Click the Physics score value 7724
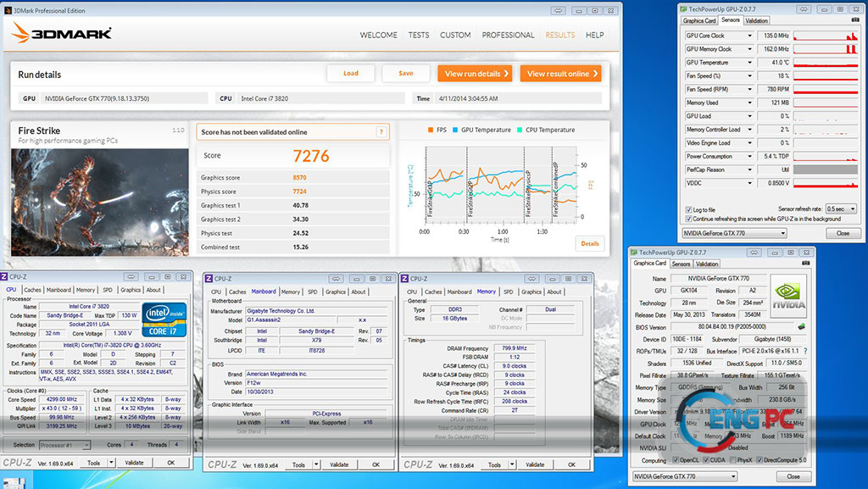 point(299,192)
